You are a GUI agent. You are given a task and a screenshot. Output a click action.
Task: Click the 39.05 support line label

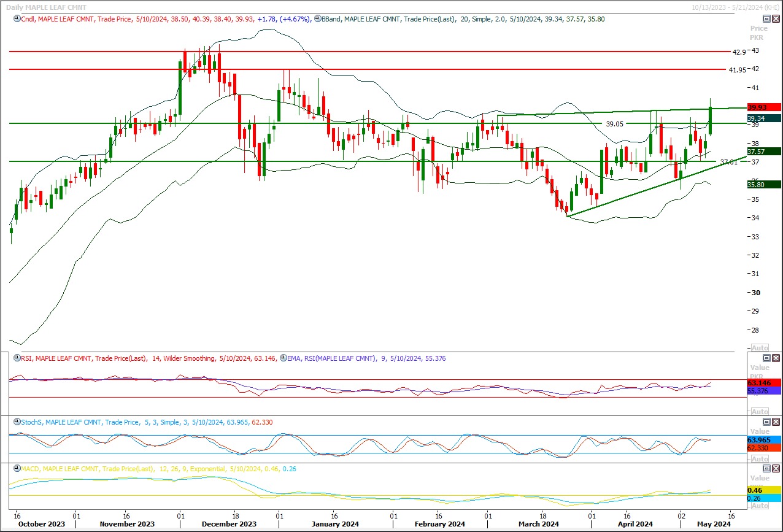click(615, 123)
